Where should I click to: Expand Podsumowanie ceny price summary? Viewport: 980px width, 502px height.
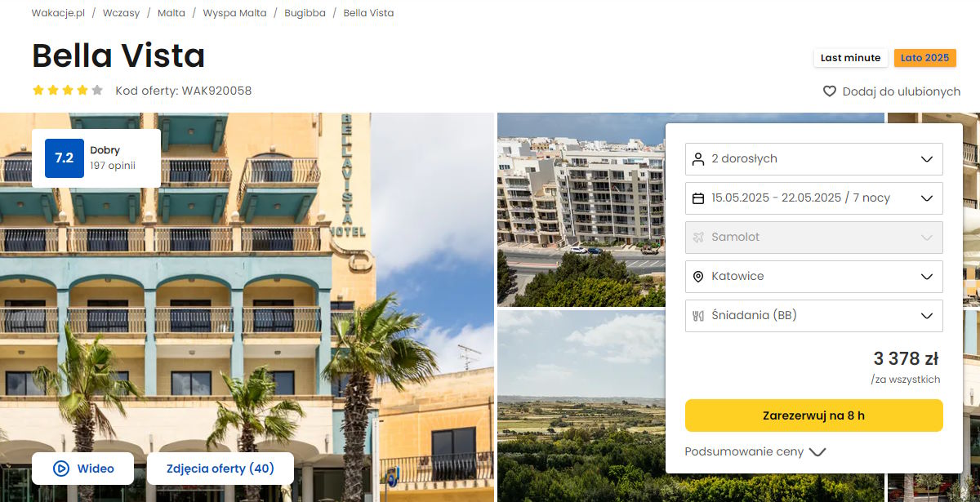755,451
